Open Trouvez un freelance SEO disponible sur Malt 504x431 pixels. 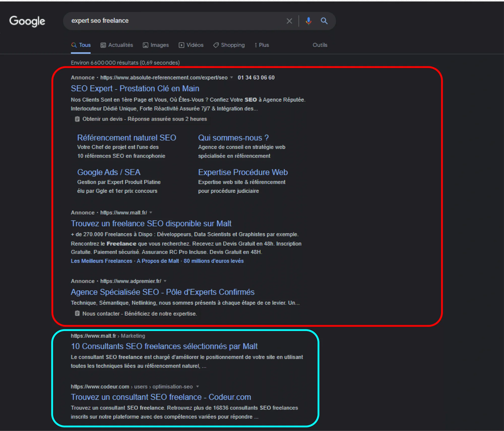coord(151,223)
